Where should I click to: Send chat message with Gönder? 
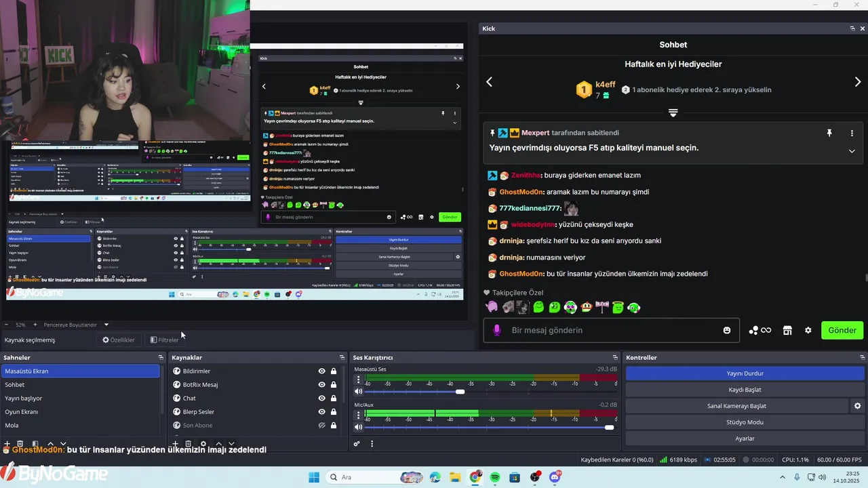[842, 330]
